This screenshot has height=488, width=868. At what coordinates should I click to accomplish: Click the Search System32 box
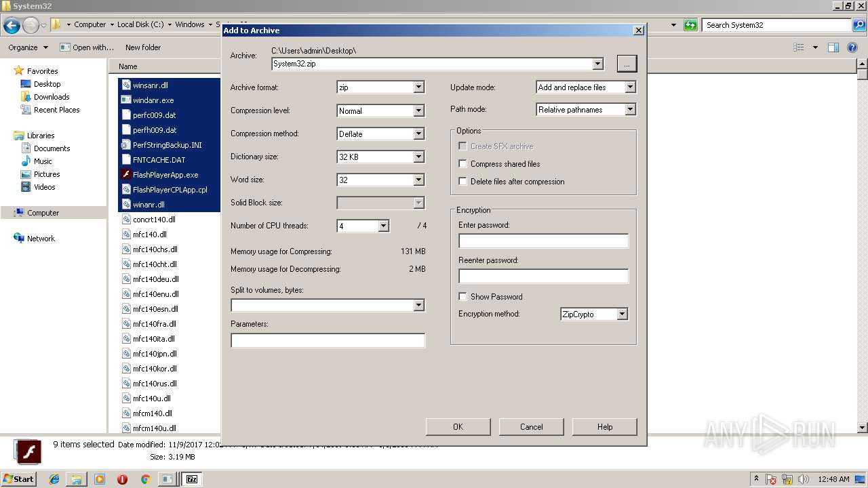[777, 25]
